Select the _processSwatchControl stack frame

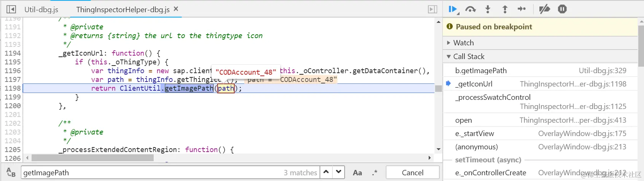click(540, 102)
